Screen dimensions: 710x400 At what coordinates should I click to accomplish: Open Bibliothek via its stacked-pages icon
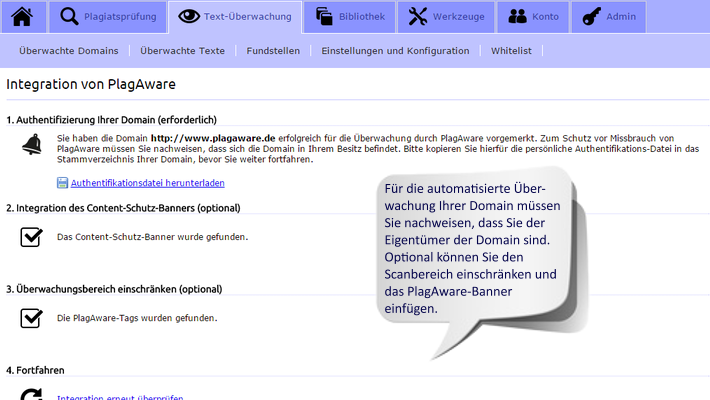click(x=324, y=16)
